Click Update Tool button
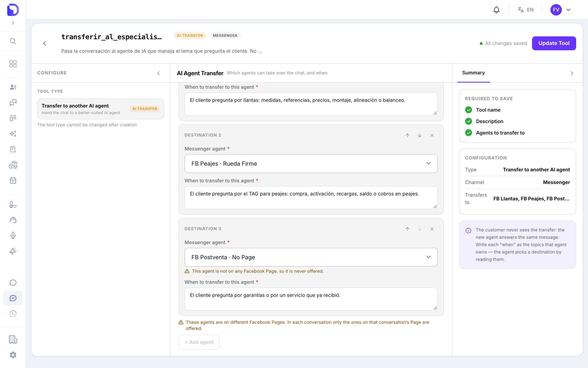The height and width of the screenshot is (368, 588). coord(554,43)
